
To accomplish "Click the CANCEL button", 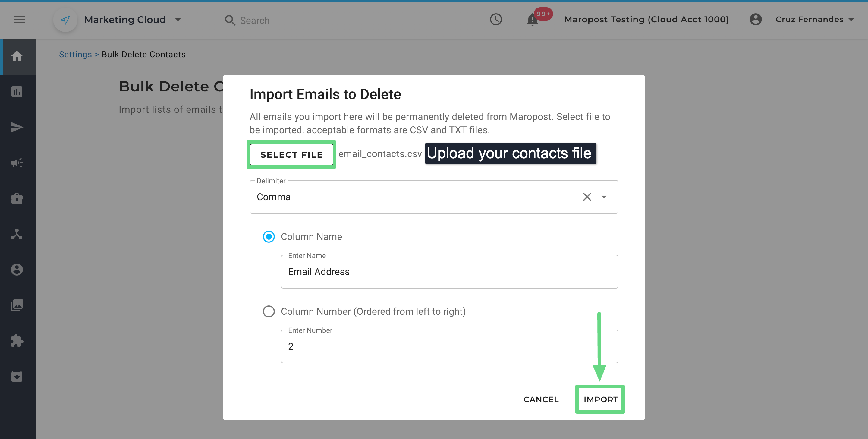I will (x=541, y=400).
